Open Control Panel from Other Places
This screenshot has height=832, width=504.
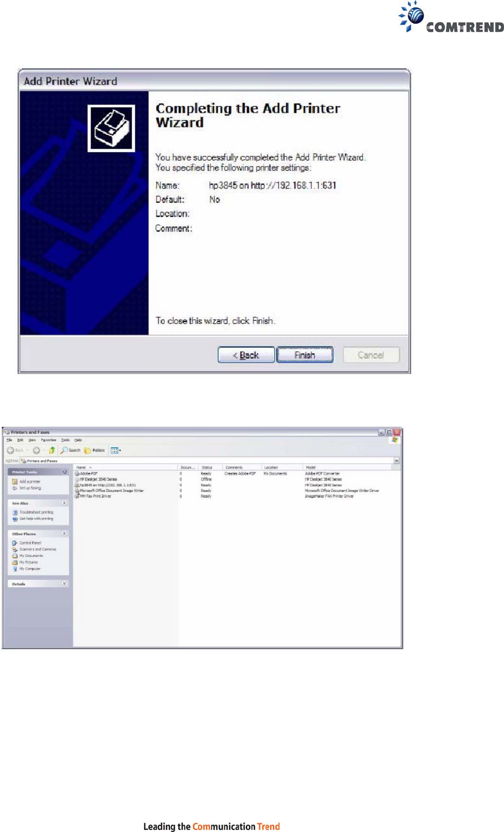click(30, 543)
